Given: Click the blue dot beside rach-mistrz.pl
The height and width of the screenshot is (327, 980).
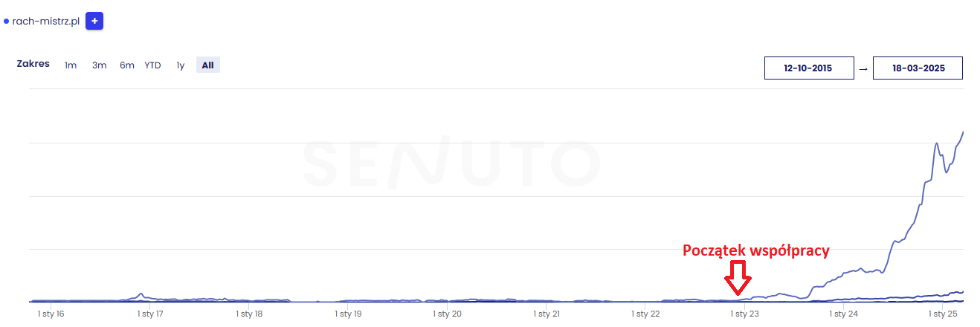Looking at the screenshot, I should click(7, 22).
